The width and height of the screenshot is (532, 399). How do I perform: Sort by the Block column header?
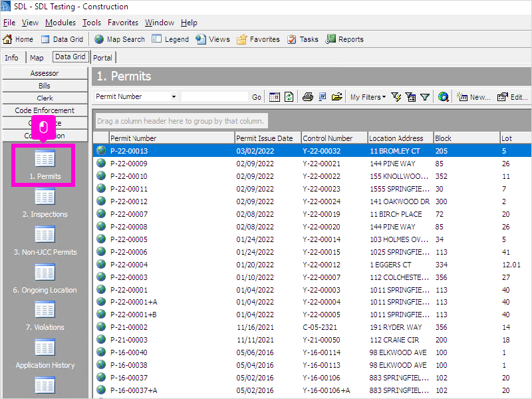[467, 138]
